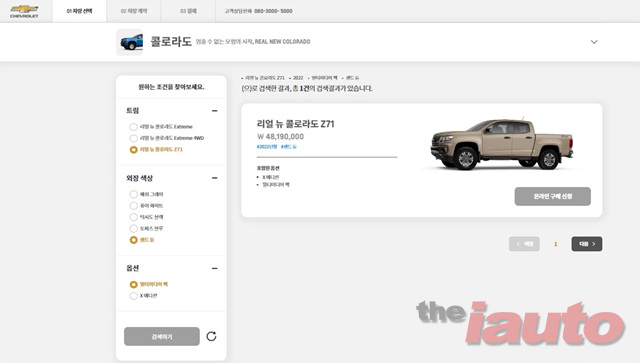
Task: Click the refresh reset icon beside search button
Action: pyautogui.click(x=211, y=336)
